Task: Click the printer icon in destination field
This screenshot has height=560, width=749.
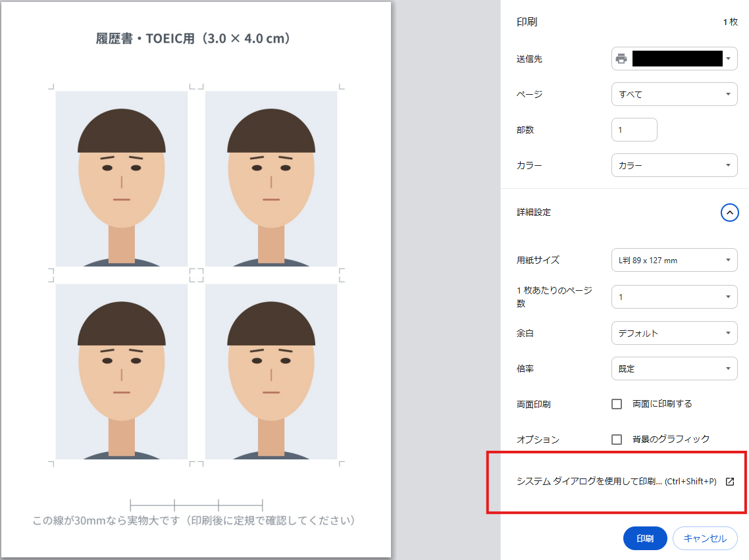Action: (x=621, y=59)
